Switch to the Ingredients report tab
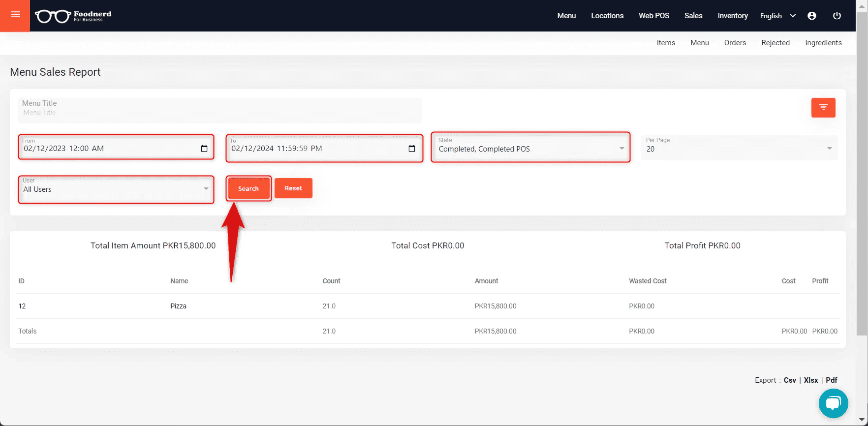The height and width of the screenshot is (426, 868). [823, 43]
